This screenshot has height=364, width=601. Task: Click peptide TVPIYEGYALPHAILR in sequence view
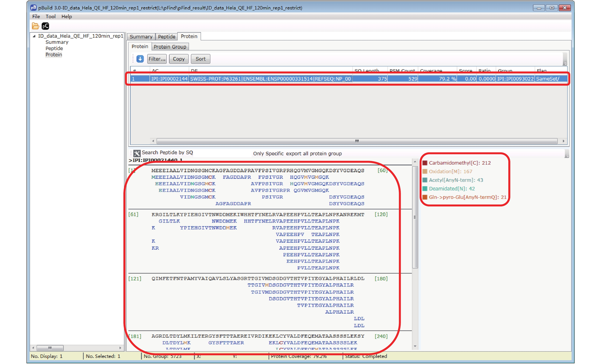tap(325, 305)
